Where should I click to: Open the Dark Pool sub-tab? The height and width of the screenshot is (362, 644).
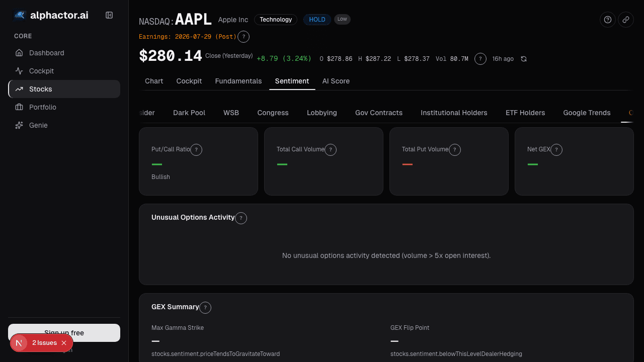tap(189, 113)
